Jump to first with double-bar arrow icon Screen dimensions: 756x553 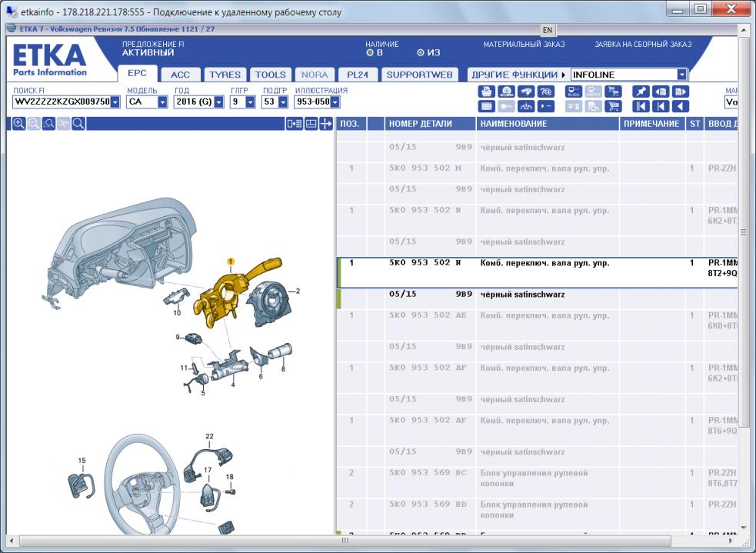coord(641,106)
